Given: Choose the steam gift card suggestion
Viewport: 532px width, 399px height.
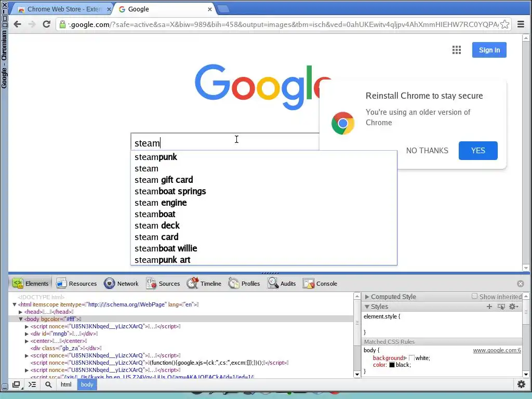Looking at the screenshot, I should click(x=263, y=179).
